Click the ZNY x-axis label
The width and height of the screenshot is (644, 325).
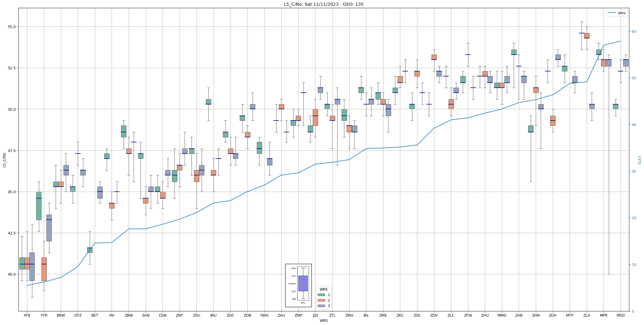click(x=180, y=315)
